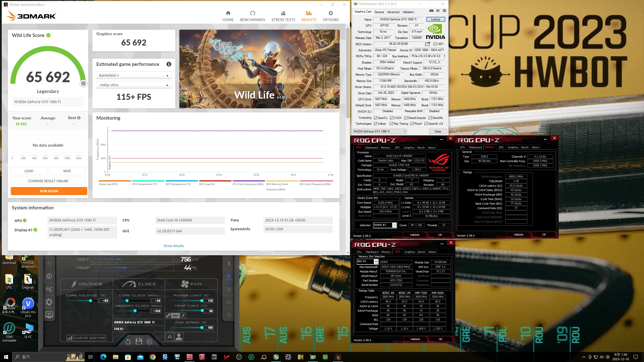Toggle the UEFI checkbox in GPU-Z
This screenshot has height=362, width=644.
pos(435,44)
